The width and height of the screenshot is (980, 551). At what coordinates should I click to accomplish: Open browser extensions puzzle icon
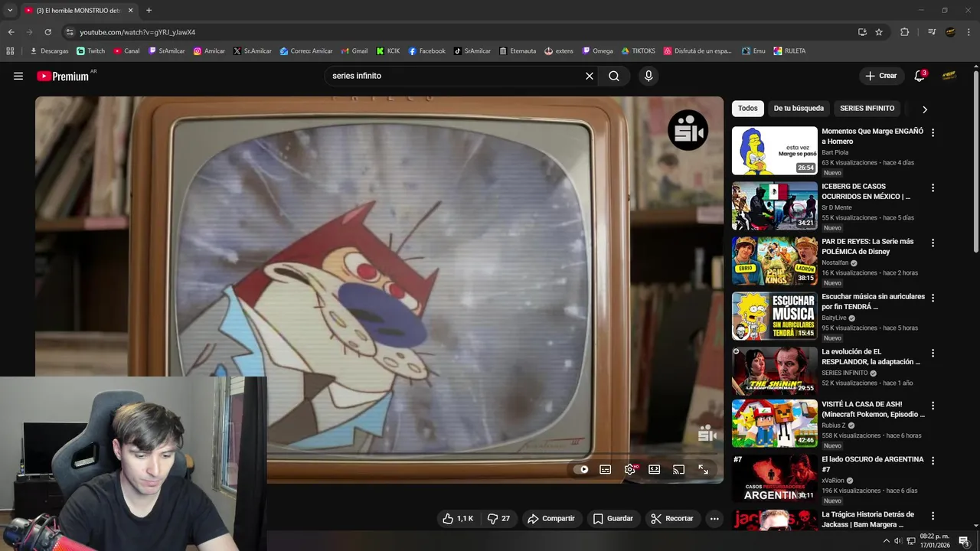(x=904, y=32)
